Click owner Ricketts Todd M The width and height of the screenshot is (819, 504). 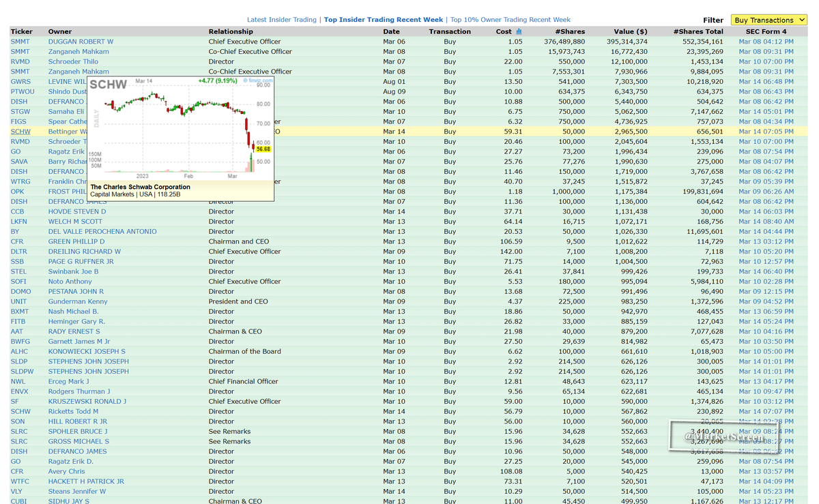[73, 411]
